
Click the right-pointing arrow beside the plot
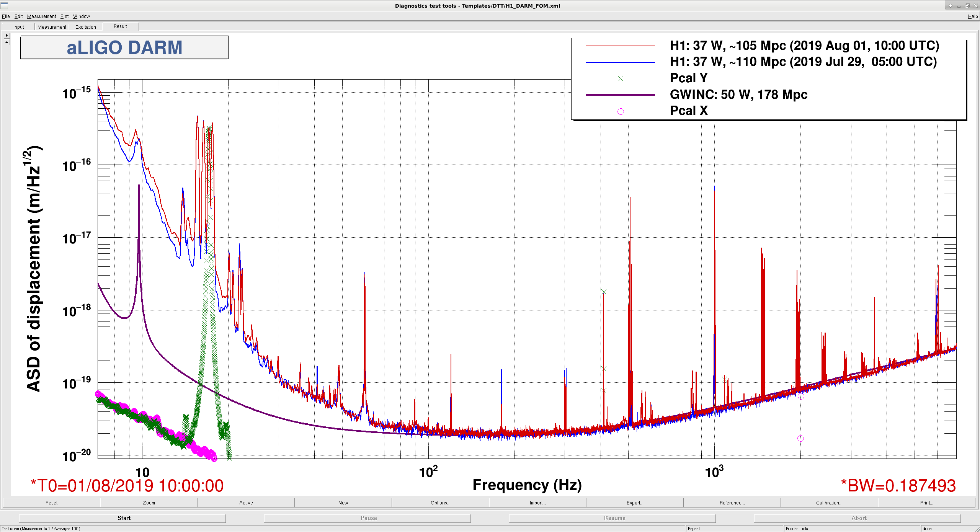pyautogui.click(x=7, y=35)
